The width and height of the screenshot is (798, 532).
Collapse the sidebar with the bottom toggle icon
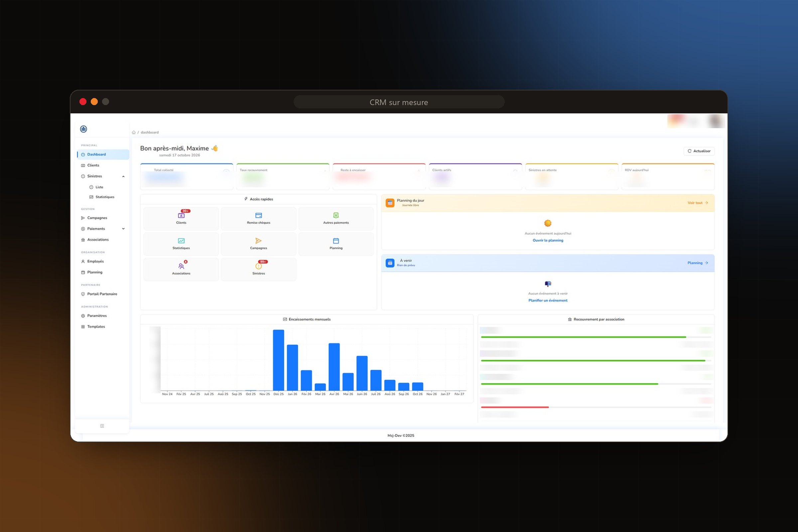[102, 426]
